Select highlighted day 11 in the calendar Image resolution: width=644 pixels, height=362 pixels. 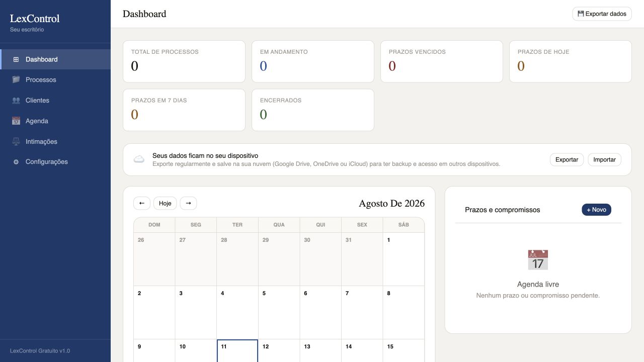point(237,351)
